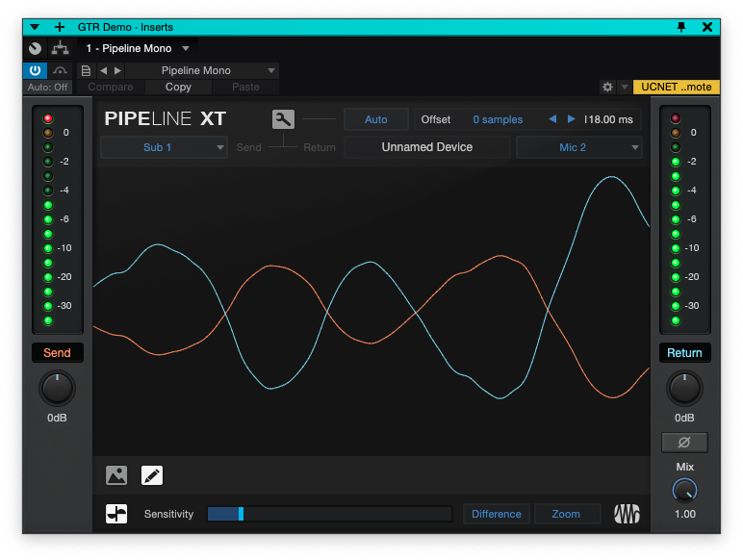Image resolution: width=743 pixels, height=560 pixels.
Task: Expand the small arrow beside the gear
Action: point(625,87)
